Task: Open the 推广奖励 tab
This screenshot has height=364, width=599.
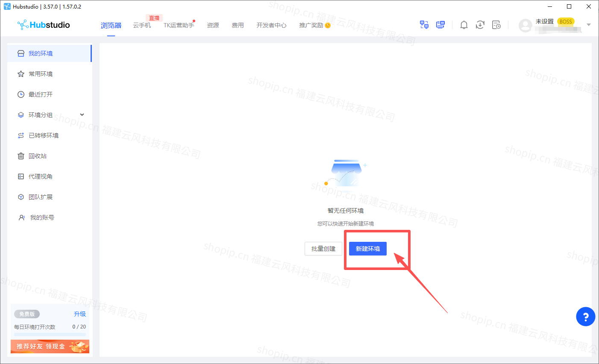Action: click(x=311, y=25)
